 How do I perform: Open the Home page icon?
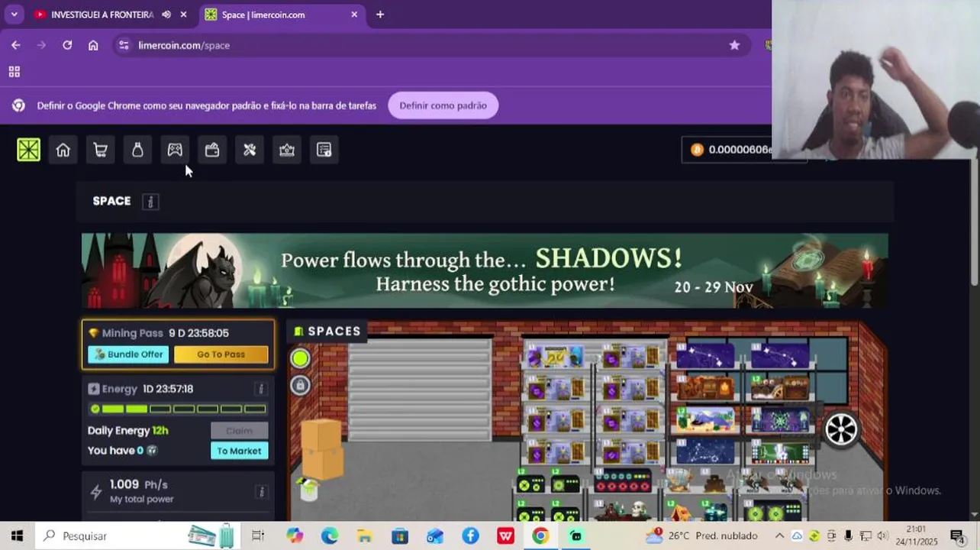pyautogui.click(x=63, y=150)
